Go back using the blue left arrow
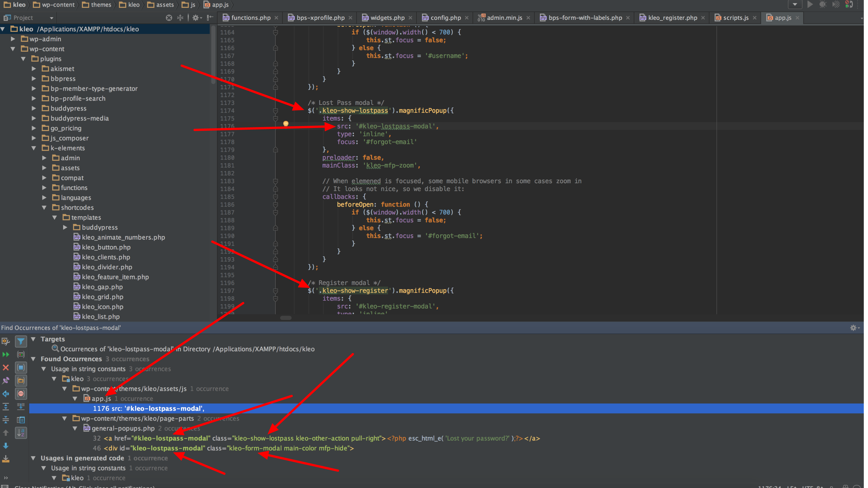Screen dimensions: 868x488 pyautogui.click(x=6, y=394)
